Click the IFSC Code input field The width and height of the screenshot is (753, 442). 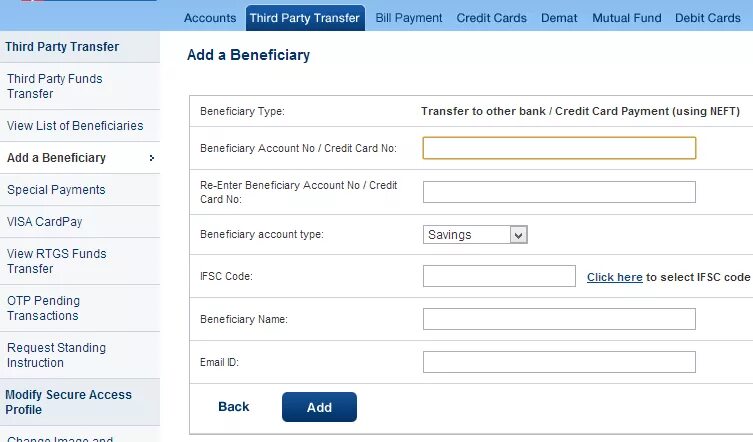499,276
